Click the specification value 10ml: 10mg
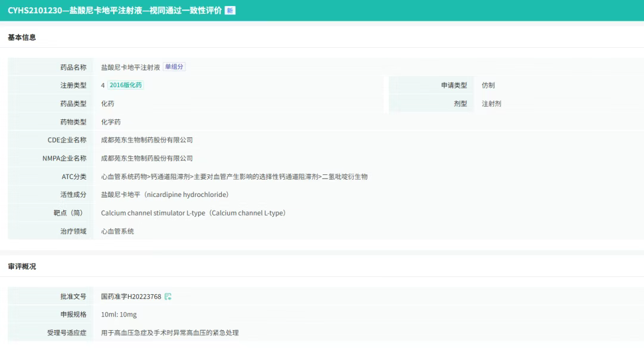 119,315
